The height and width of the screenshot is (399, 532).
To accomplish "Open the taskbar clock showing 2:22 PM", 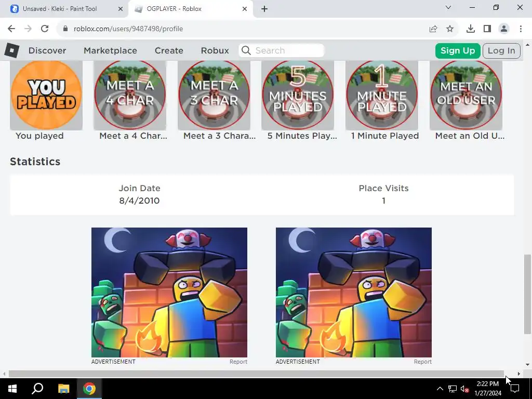I will tap(487, 389).
